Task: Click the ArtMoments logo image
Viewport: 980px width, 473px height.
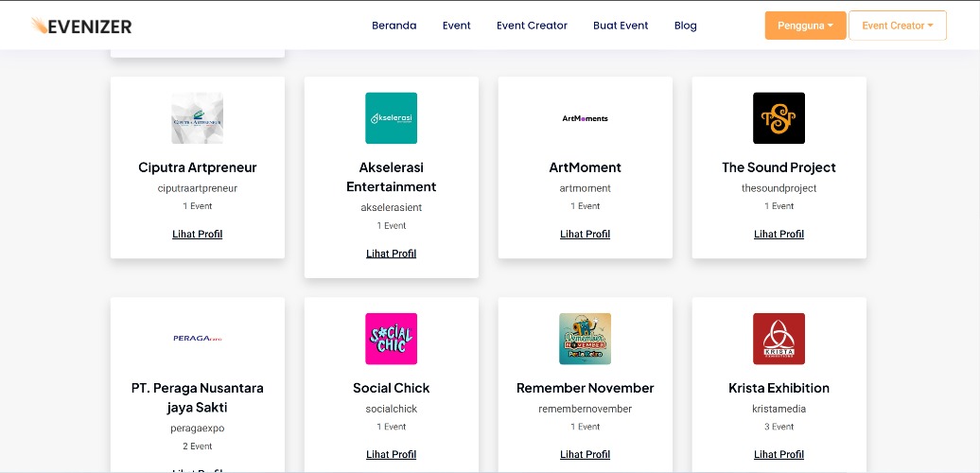Action: click(585, 118)
